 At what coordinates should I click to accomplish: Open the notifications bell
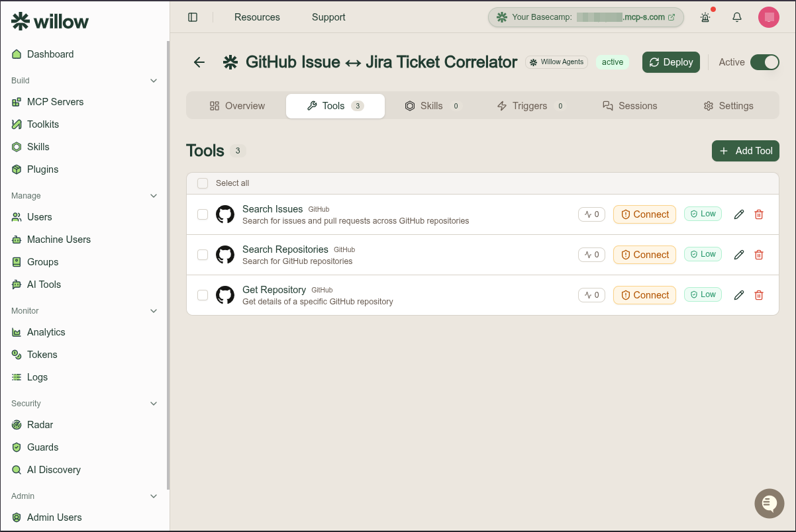[x=737, y=17]
